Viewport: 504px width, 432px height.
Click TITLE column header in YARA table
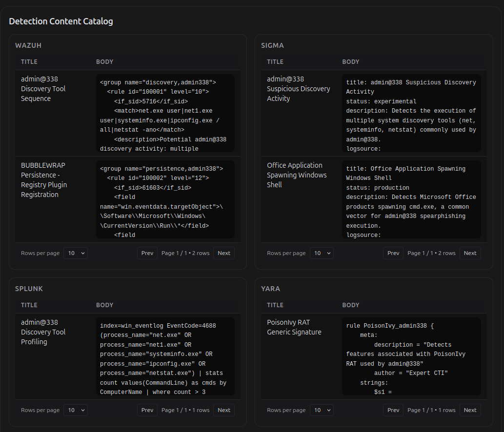(x=275, y=305)
